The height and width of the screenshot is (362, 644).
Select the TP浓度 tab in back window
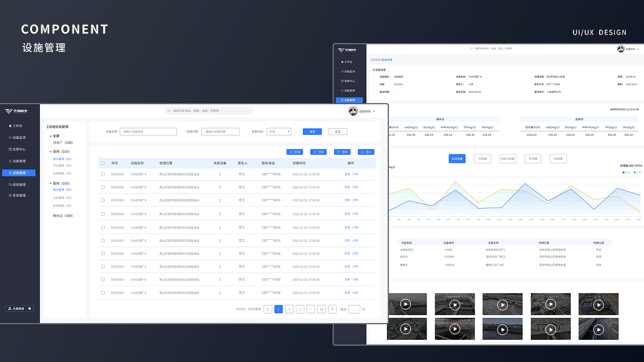pos(533,158)
